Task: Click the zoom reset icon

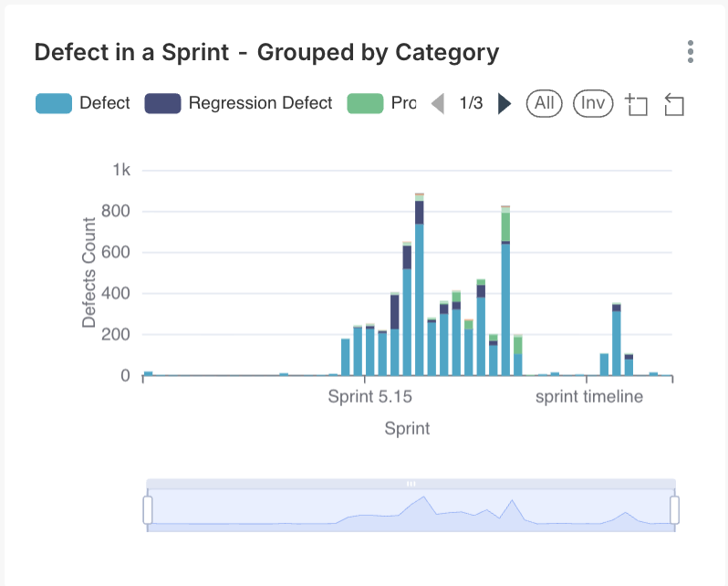Action: tap(673, 104)
